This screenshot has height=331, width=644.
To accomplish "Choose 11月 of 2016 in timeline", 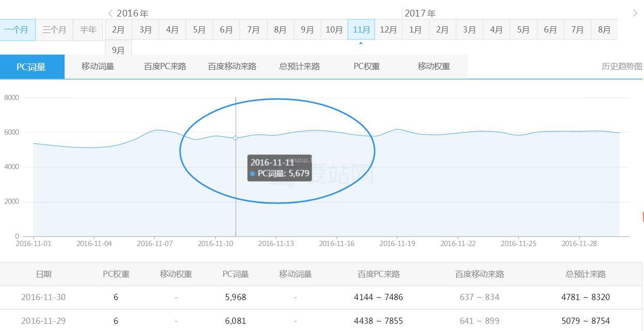I will tap(361, 30).
